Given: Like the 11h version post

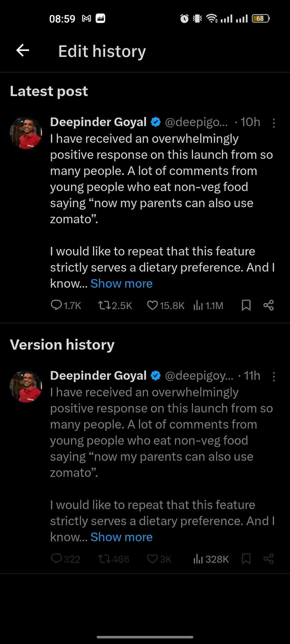Looking at the screenshot, I should point(152,559).
